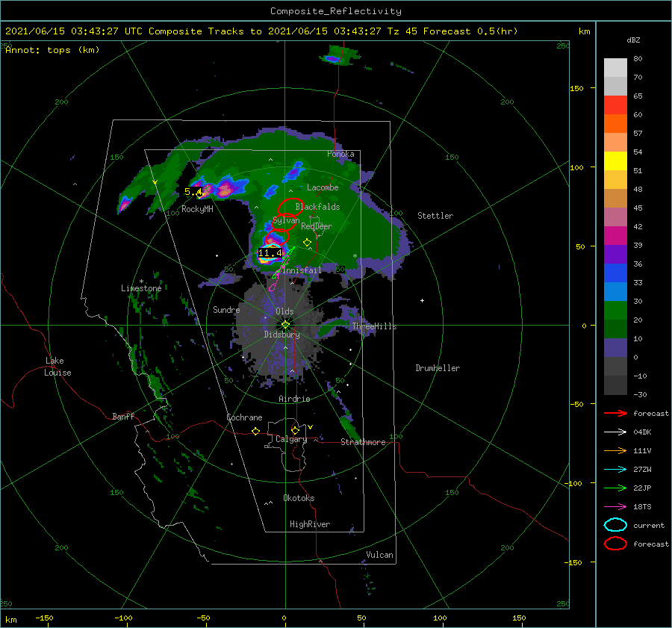Click the orange 111V track arrow
This screenshot has height=628, width=672.
[615, 450]
